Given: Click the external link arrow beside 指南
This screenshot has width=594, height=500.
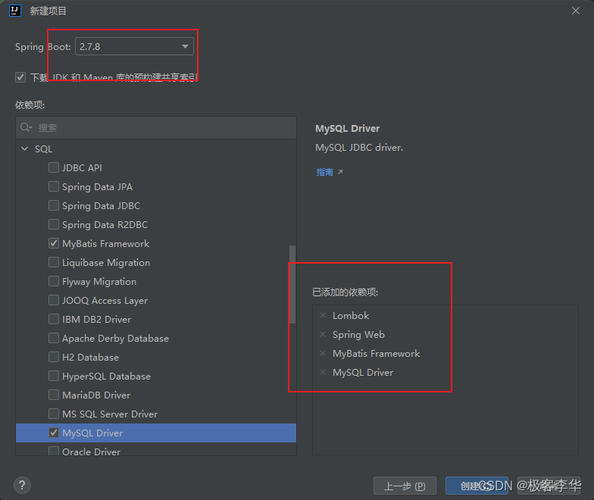Looking at the screenshot, I should click(340, 172).
